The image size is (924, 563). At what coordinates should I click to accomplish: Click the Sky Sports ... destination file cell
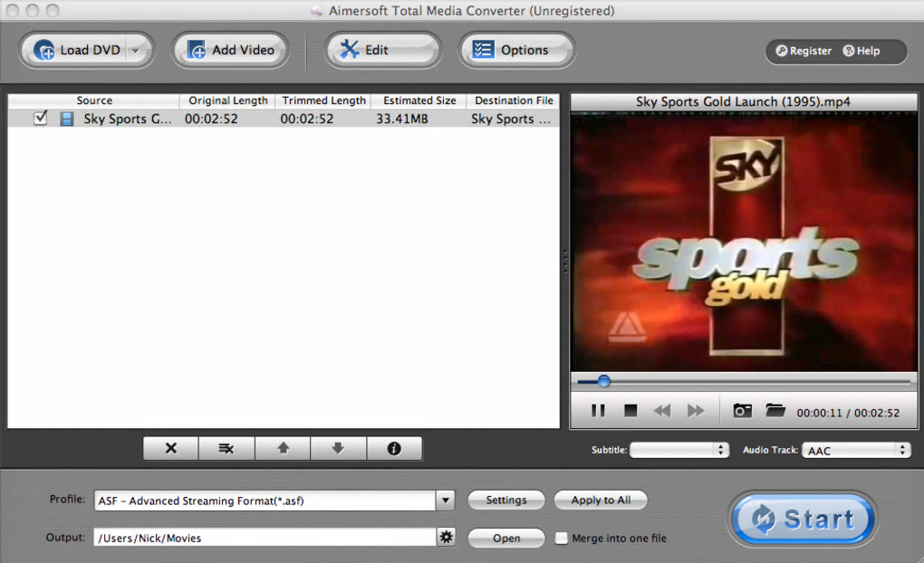click(x=511, y=119)
